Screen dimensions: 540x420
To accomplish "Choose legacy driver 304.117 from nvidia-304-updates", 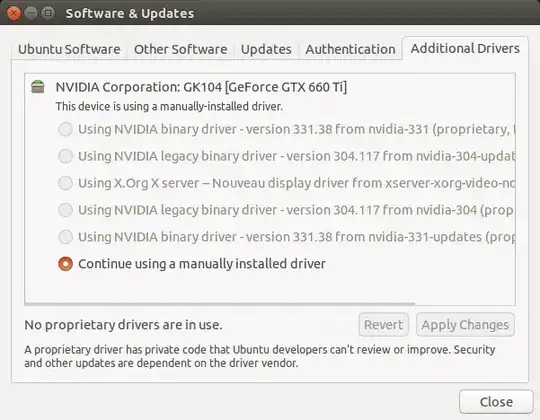I will (287, 156).
